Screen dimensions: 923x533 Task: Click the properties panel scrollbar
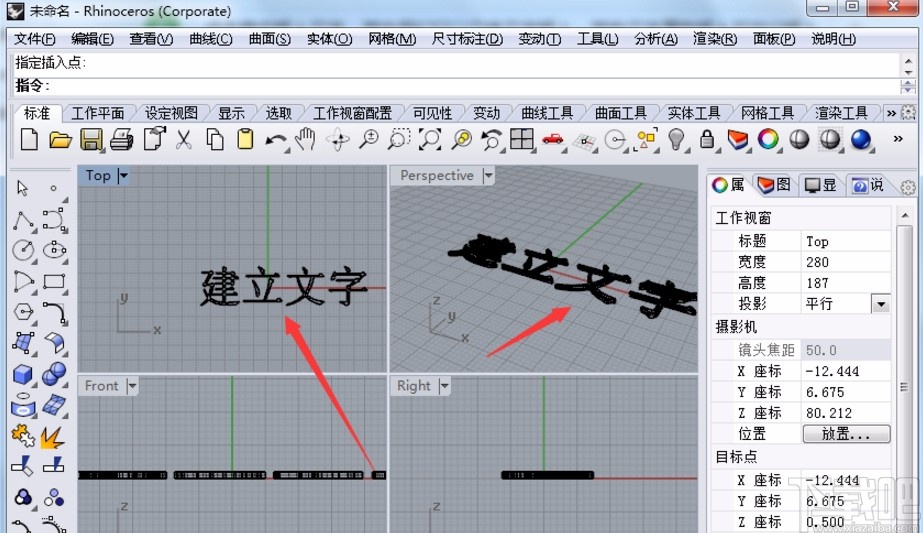pos(904,377)
